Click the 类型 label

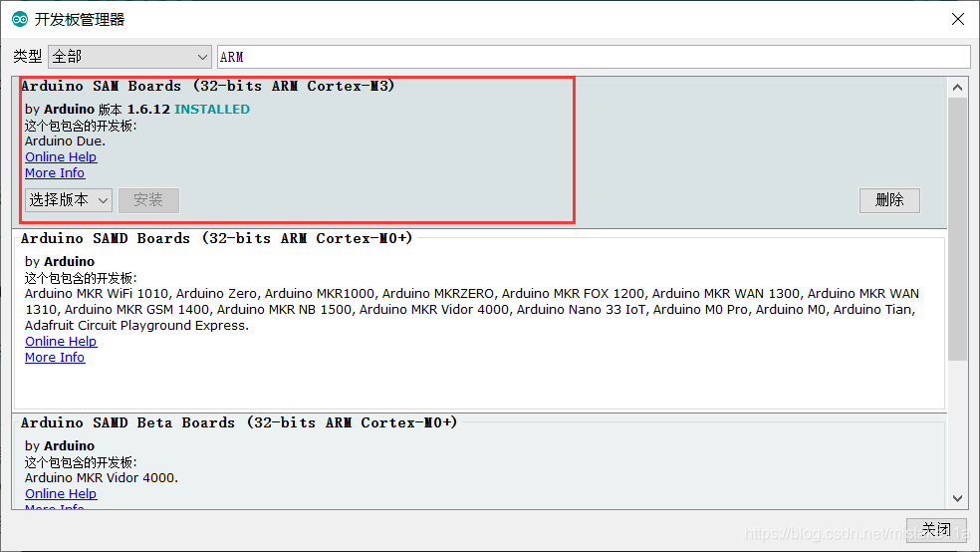tap(28, 57)
